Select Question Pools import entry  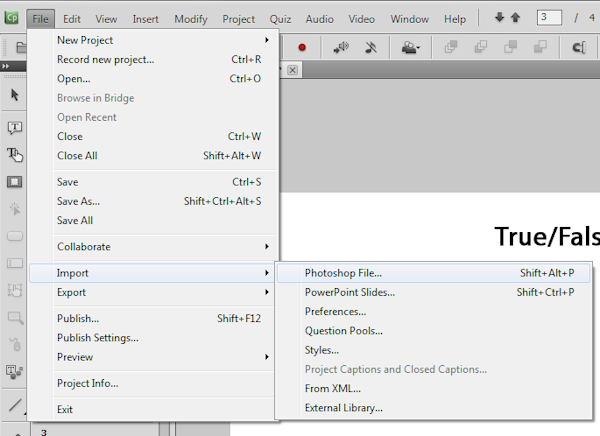[343, 331]
